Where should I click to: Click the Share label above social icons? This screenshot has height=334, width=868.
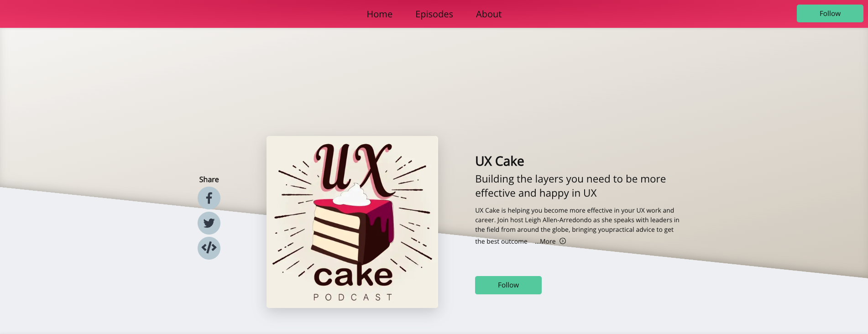click(x=209, y=179)
